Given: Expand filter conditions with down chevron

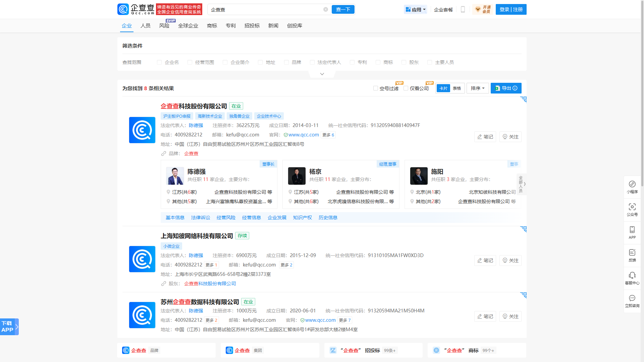Looking at the screenshot, I should coord(322,74).
